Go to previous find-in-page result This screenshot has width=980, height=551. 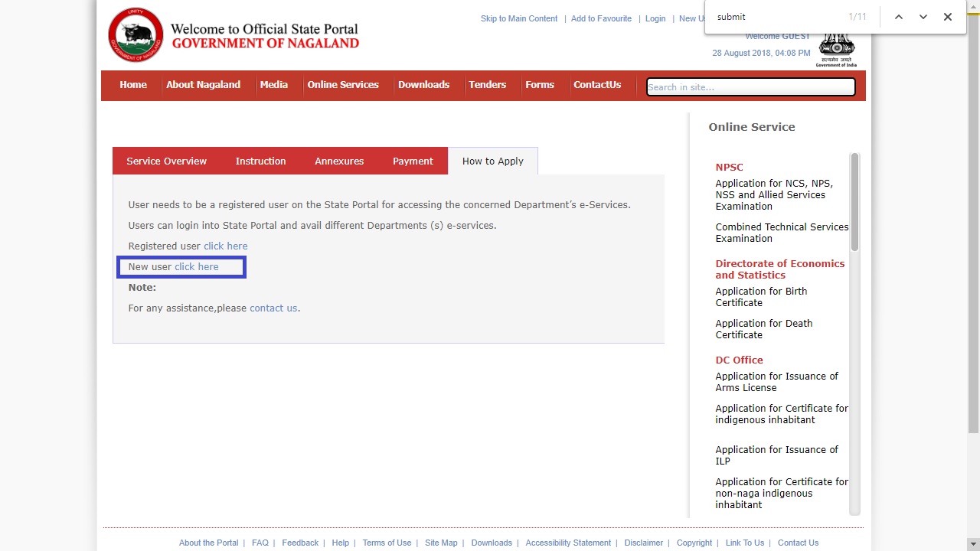click(899, 17)
